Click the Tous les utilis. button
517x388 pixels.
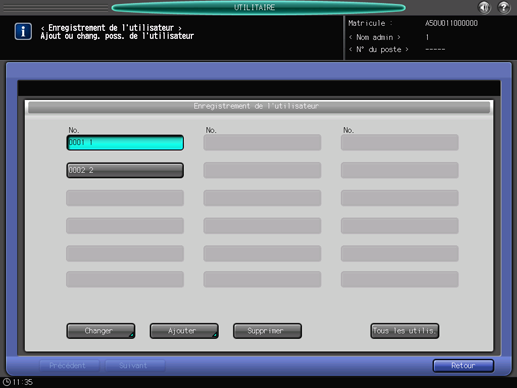coord(405,331)
